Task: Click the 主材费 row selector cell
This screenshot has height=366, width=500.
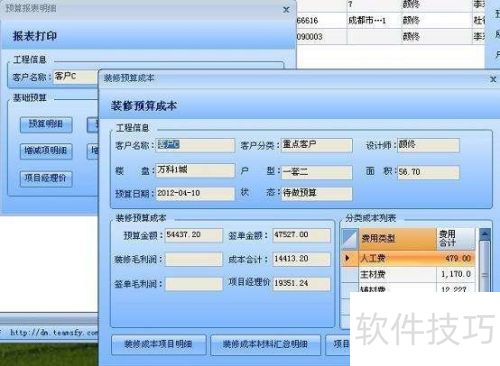Action: point(350,274)
